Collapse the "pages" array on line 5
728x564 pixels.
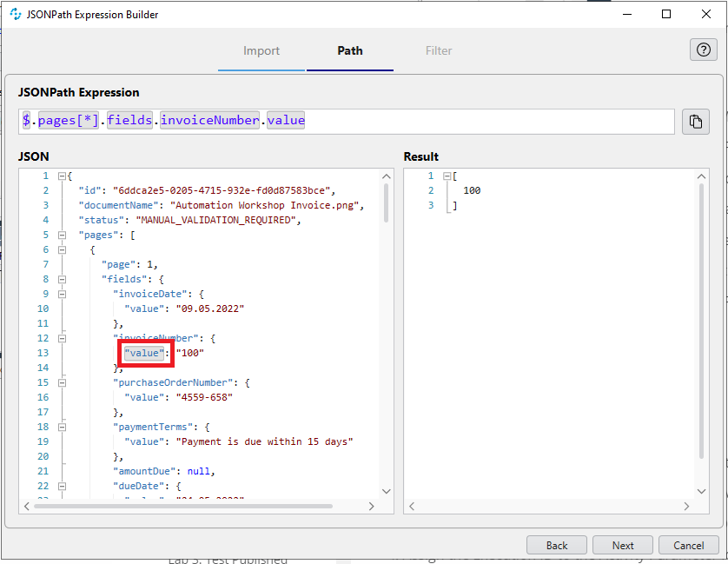coord(62,236)
